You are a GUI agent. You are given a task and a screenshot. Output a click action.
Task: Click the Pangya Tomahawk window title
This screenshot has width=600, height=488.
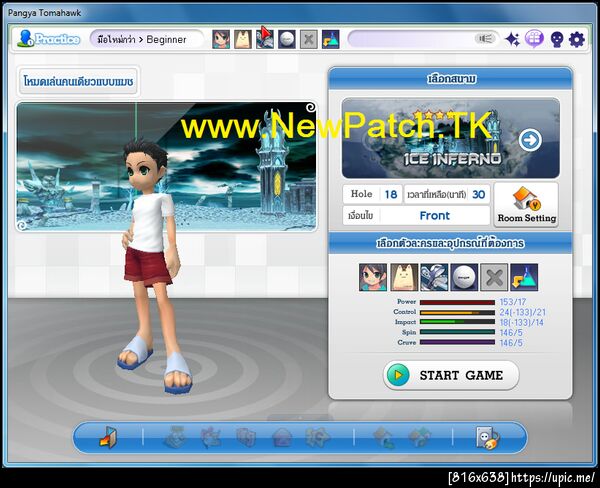tap(44, 13)
